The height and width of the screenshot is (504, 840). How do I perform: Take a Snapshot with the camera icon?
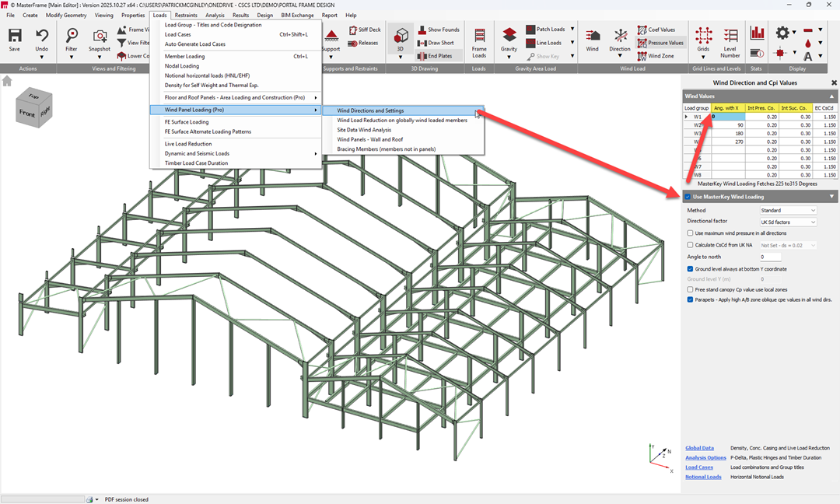[x=100, y=36]
